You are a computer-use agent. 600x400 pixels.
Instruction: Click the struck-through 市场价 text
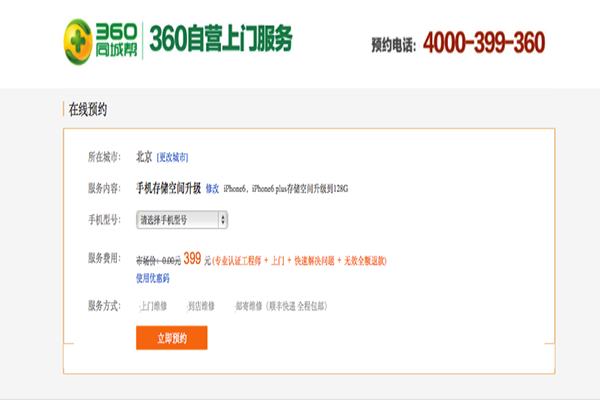coord(158,261)
